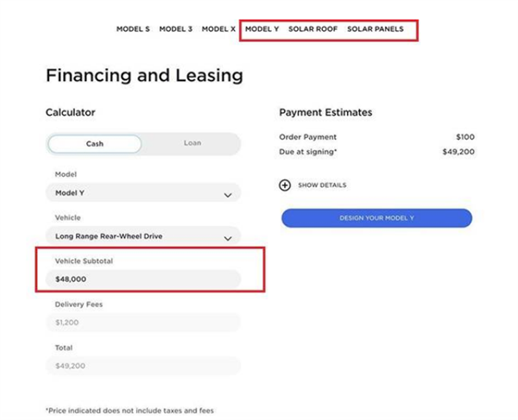Image resolution: width=518 pixels, height=420 pixels.
Task: Click the $100 Order Payment amount
Action: coord(464,137)
